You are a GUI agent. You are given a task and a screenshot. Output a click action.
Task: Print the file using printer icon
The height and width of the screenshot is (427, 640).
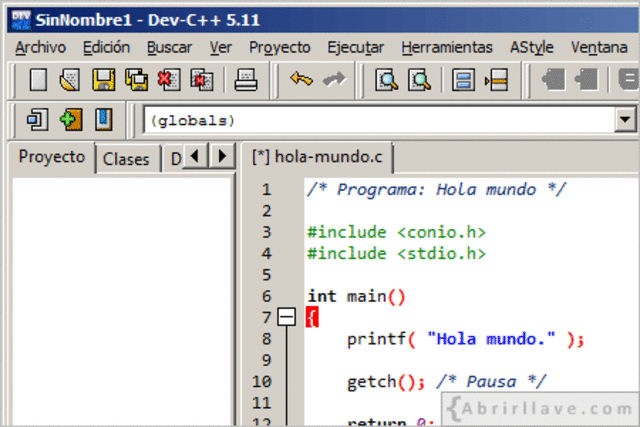click(x=246, y=80)
